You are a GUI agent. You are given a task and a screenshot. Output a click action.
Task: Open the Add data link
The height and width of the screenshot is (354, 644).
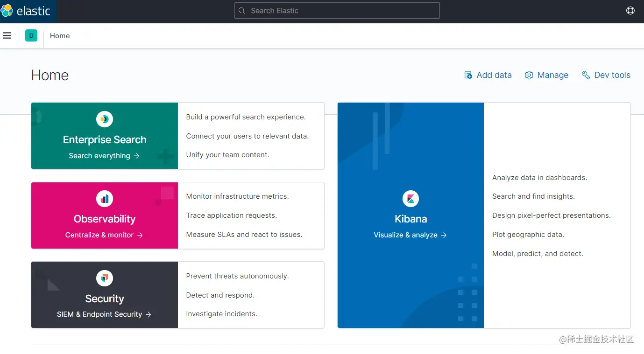tap(488, 75)
